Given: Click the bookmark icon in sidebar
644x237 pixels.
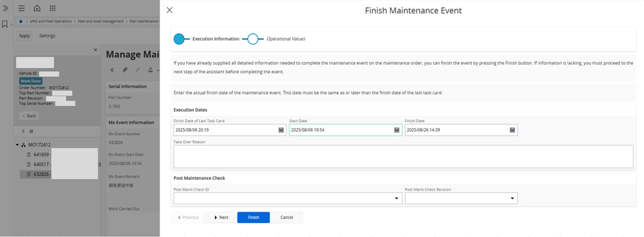Looking at the screenshot, I should click(x=5, y=24).
